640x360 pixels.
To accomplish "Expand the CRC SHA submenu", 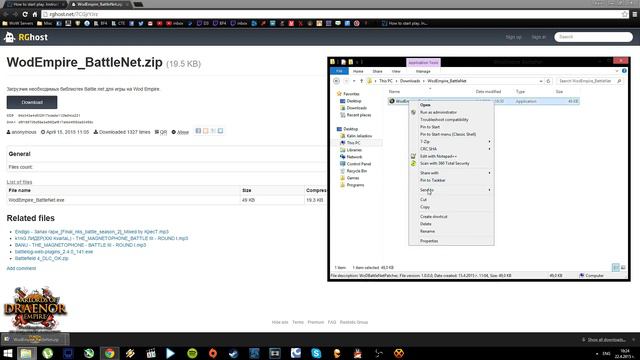I will tap(451, 149).
